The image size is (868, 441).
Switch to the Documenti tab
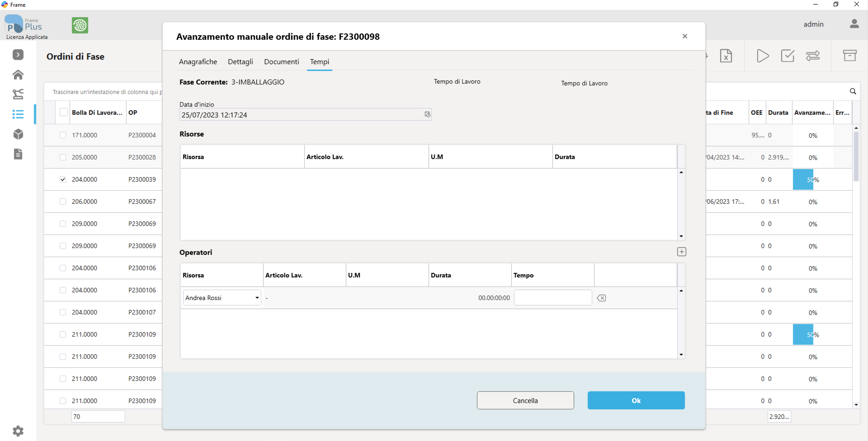(x=281, y=62)
